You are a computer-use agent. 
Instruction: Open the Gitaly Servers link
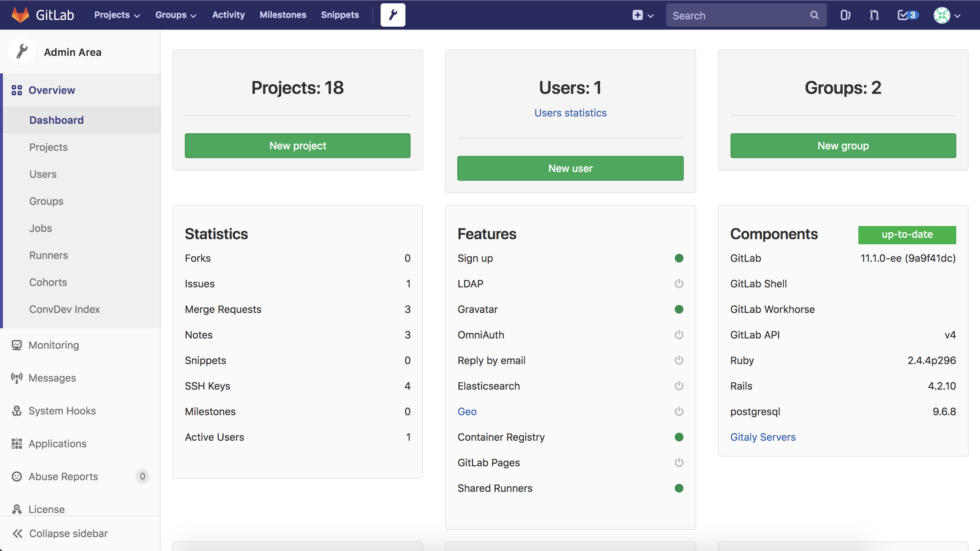[763, 437]
